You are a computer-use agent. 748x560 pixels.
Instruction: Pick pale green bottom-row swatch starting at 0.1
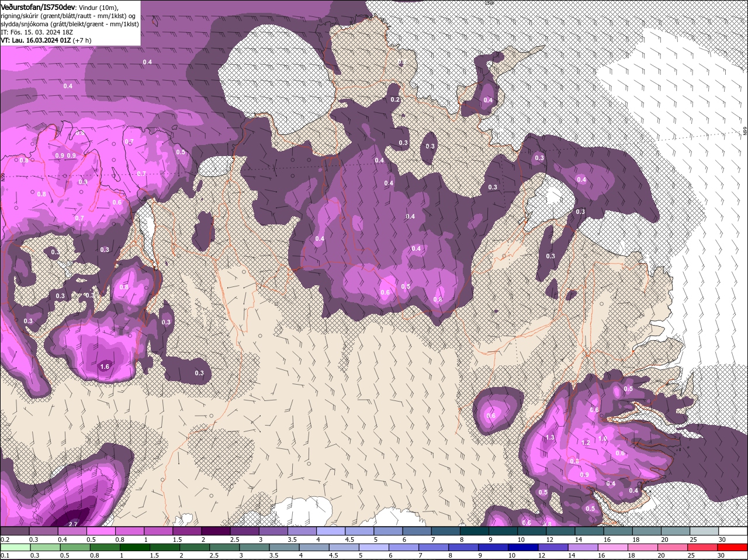15,547
